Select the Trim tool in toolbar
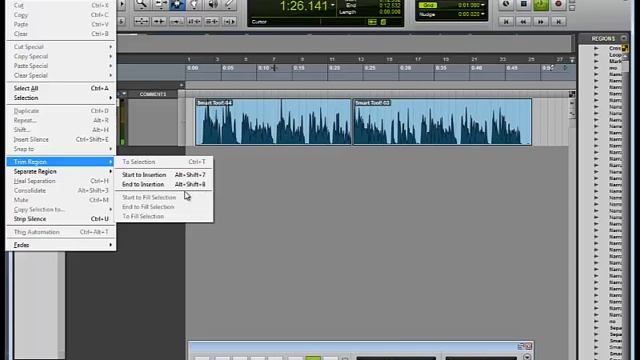This screenshot has height=360, width=640. click(x=160, y=4)
